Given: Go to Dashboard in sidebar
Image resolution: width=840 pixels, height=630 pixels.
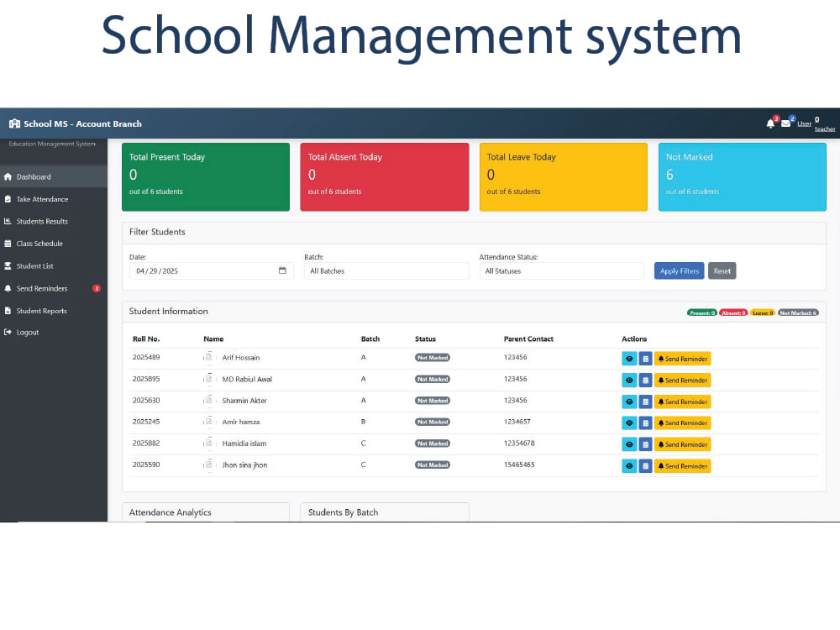Looking at the screenshot, I should 54,176.
